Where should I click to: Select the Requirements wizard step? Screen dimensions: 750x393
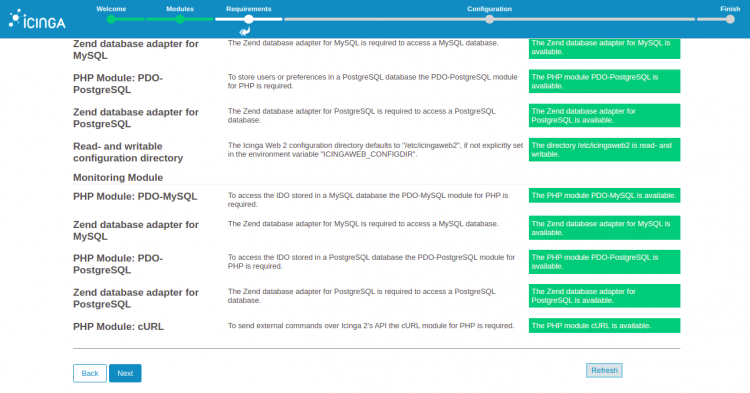(x=248, y=9)
